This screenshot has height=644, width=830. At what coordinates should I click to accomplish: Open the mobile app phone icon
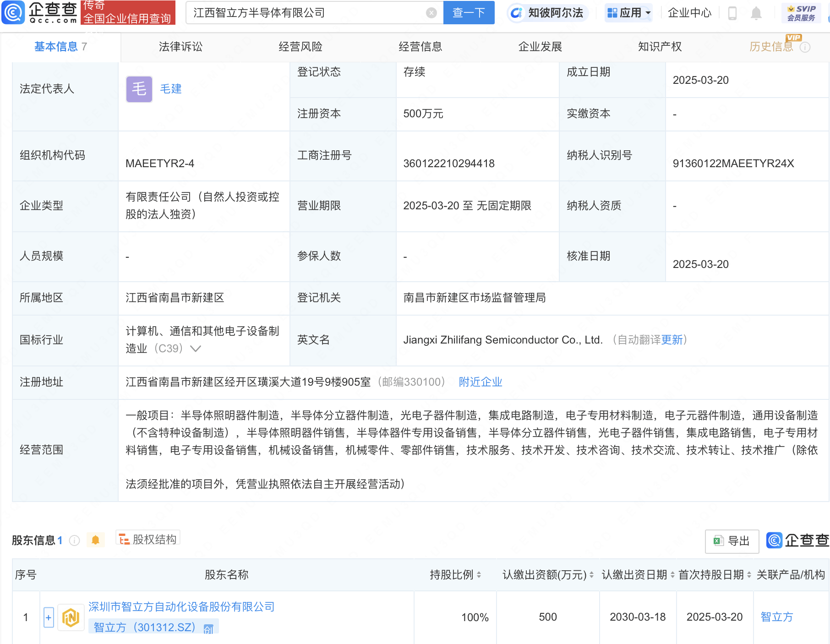(732, 13)
